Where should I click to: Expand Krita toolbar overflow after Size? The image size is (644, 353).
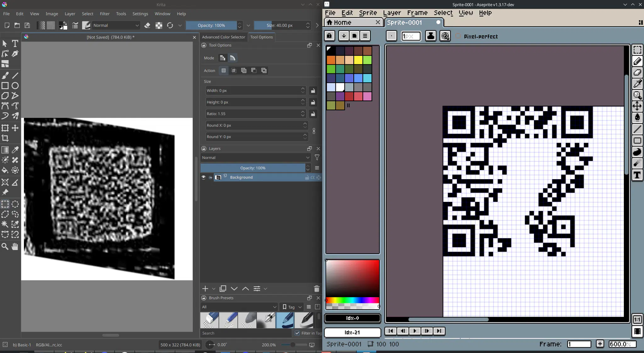(x=317, y=25)
